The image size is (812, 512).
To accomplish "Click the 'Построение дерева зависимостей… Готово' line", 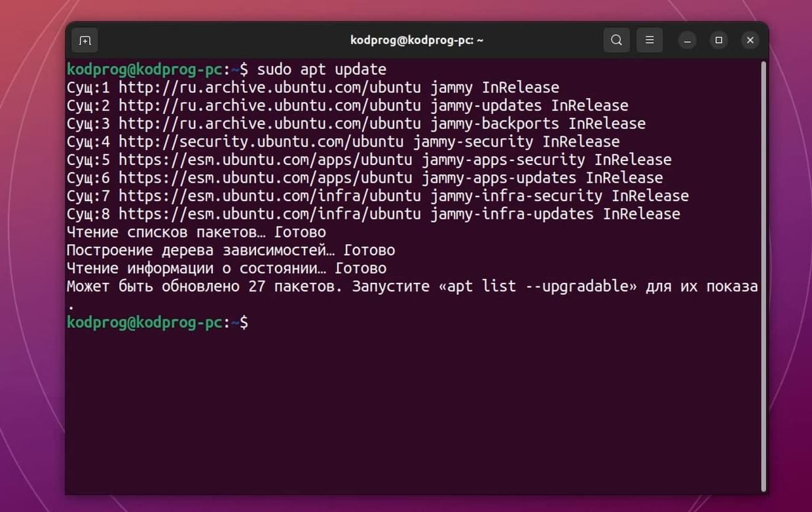I will click(231, 250).
